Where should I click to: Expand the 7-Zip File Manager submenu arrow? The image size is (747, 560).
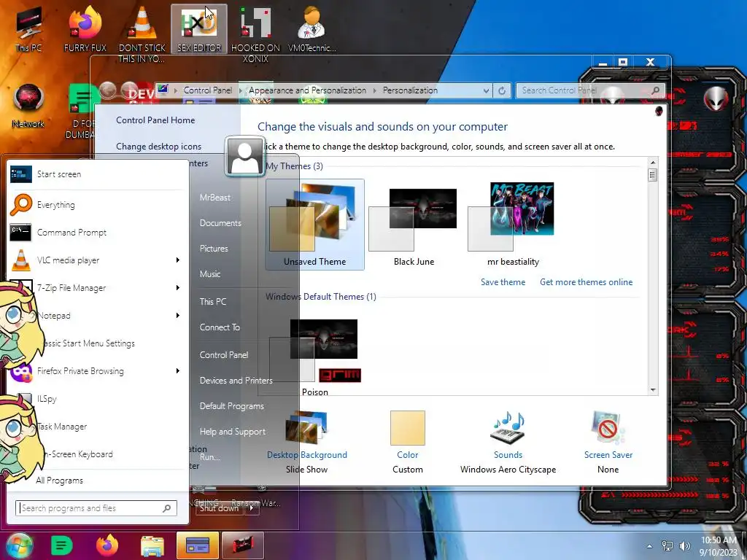coord(178,287)
